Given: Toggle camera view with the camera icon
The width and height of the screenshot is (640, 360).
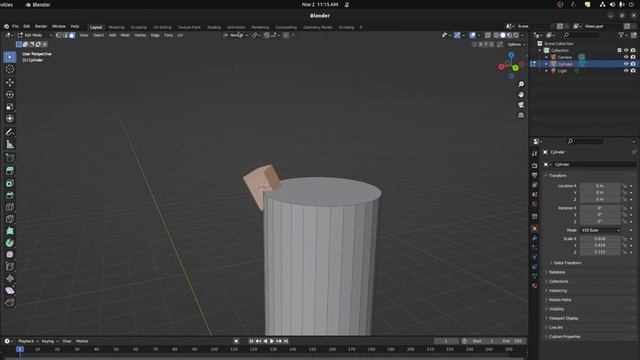Looking at the screenshot, I should coord(521,105).
